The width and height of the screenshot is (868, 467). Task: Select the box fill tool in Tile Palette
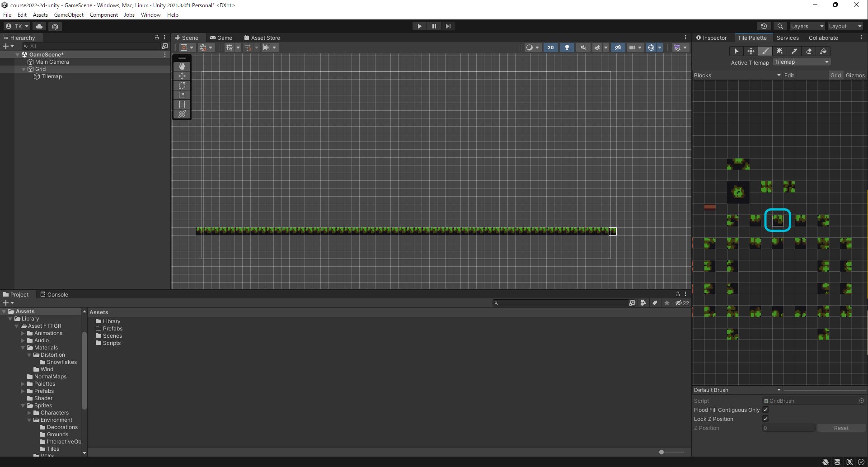coord(780,51)
